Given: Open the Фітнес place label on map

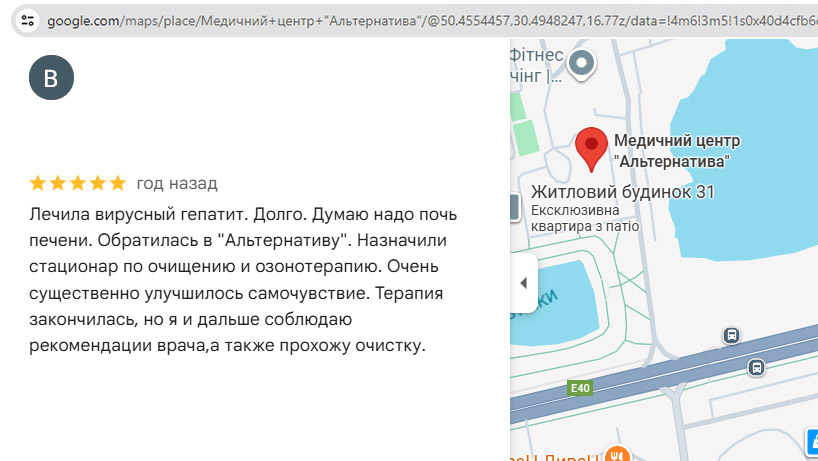Looking at the screenshot, I should pyautogui.click(x=536, y=65).
